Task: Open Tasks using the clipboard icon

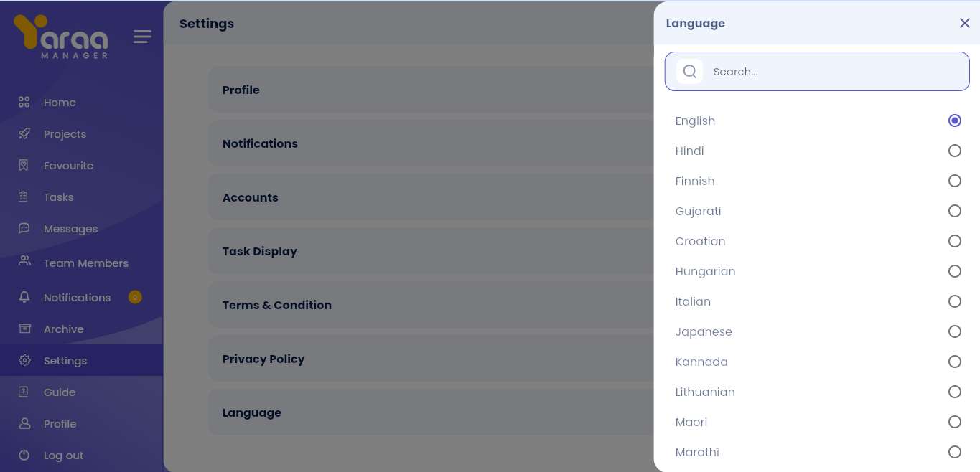Action: [24, 197]
